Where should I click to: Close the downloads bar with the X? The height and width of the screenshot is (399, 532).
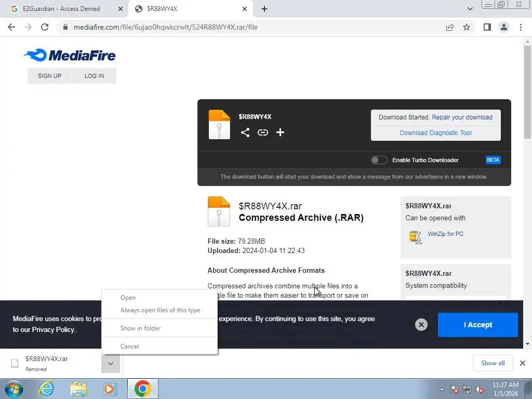523,363
